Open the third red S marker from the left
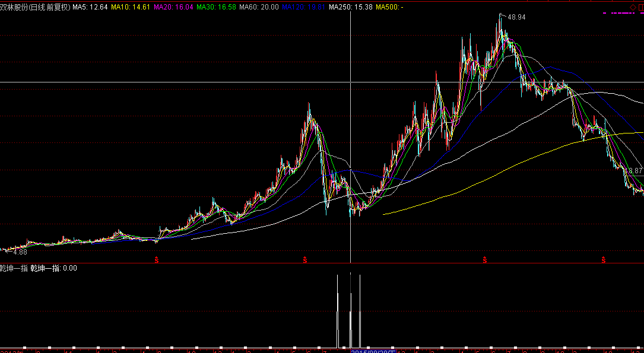 [x=484, y=259]
